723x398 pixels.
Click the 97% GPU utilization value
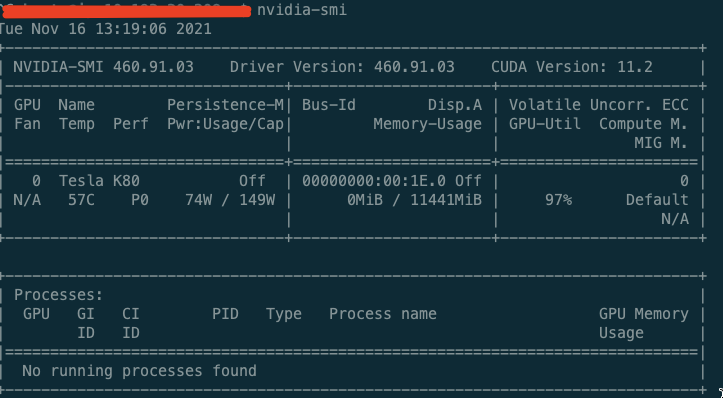558,200
